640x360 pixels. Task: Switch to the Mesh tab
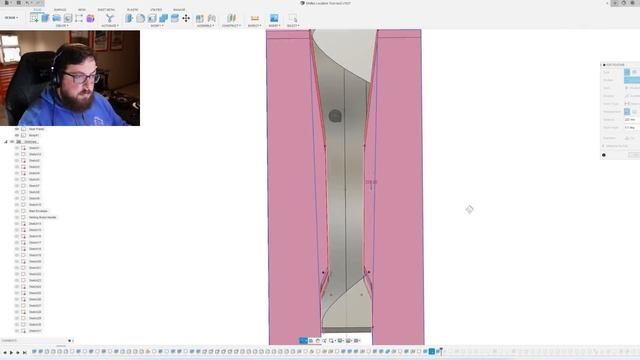tap(82, 10)
